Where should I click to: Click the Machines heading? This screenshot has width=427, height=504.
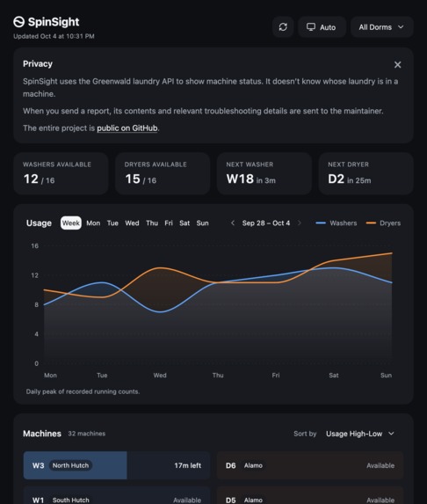click(42, 434)
